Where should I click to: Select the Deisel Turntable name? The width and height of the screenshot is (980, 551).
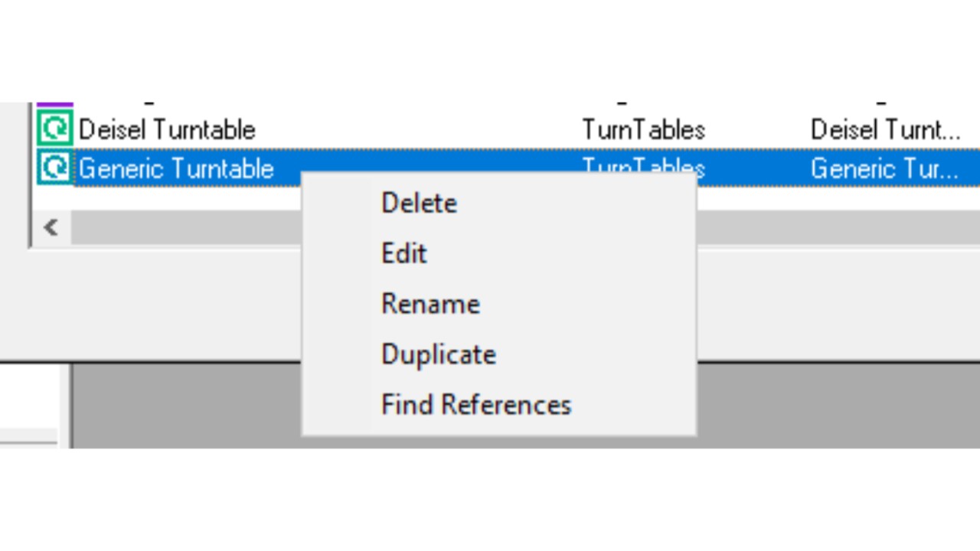167,129
